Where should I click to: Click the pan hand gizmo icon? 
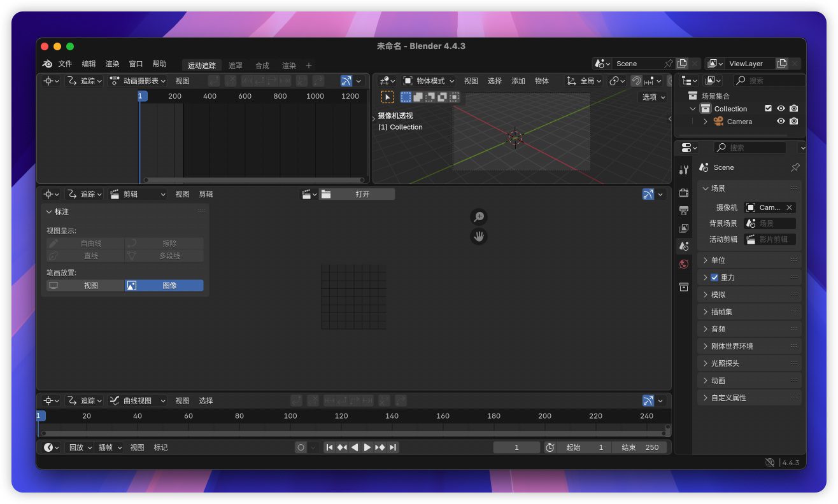pos(479,237)
